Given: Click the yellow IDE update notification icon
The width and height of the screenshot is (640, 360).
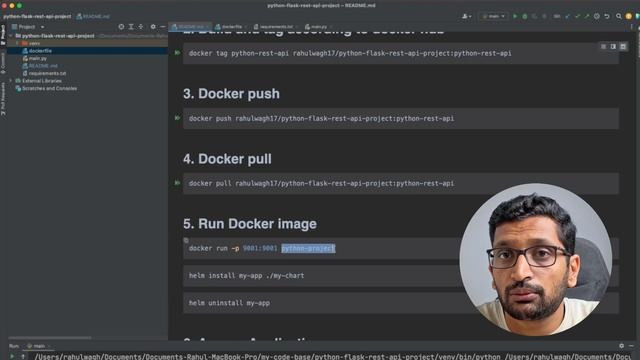Looking at the screenshot, I should [629, 16].
